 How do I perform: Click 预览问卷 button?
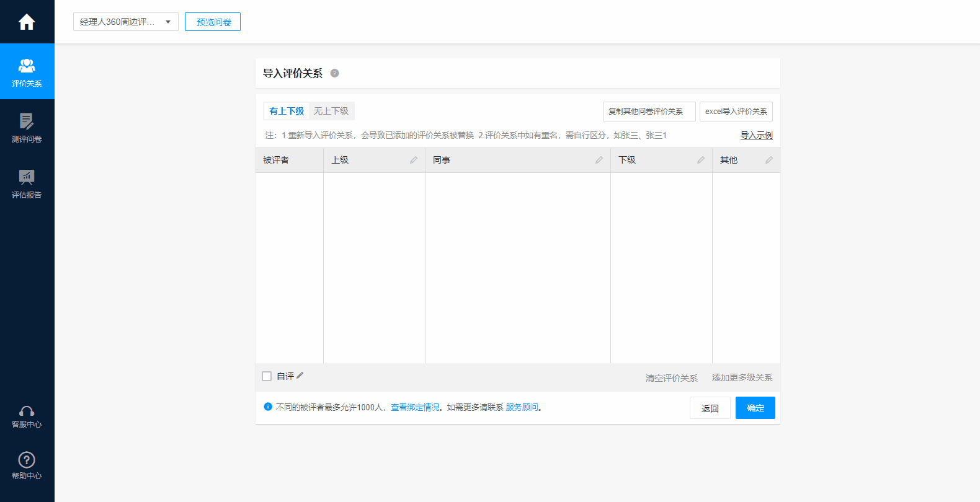tap(213, 22)
